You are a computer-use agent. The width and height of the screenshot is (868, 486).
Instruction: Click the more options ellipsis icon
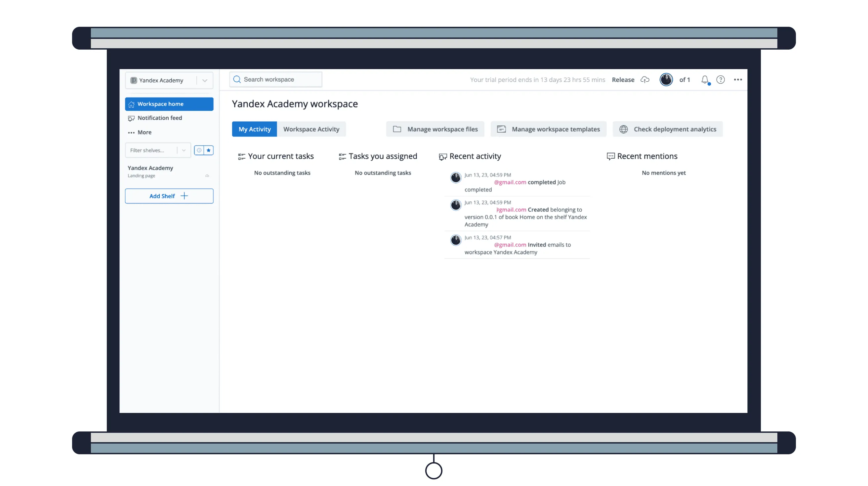(737, 79)
